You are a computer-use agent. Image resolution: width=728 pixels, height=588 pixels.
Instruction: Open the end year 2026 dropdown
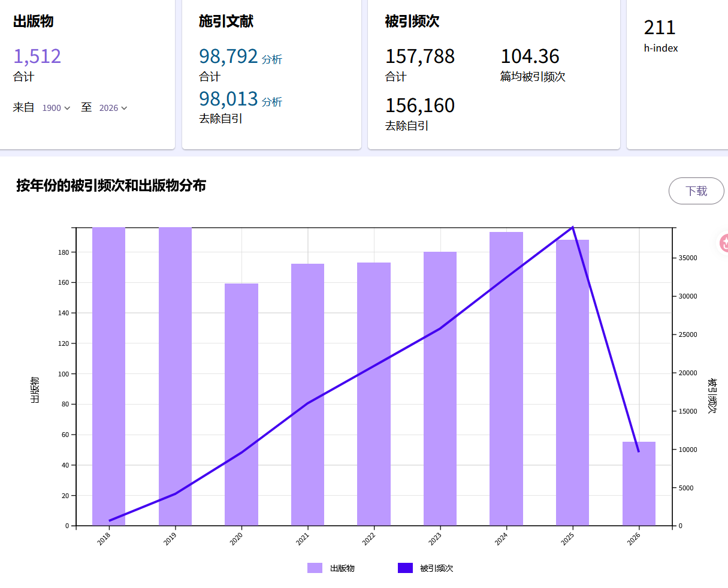click(x=113, y=108)
